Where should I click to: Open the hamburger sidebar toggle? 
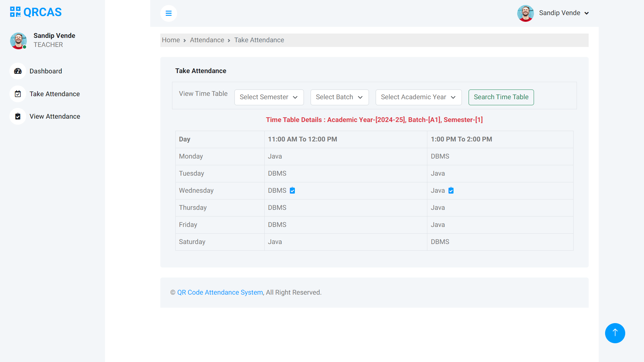tap(169, 13)
